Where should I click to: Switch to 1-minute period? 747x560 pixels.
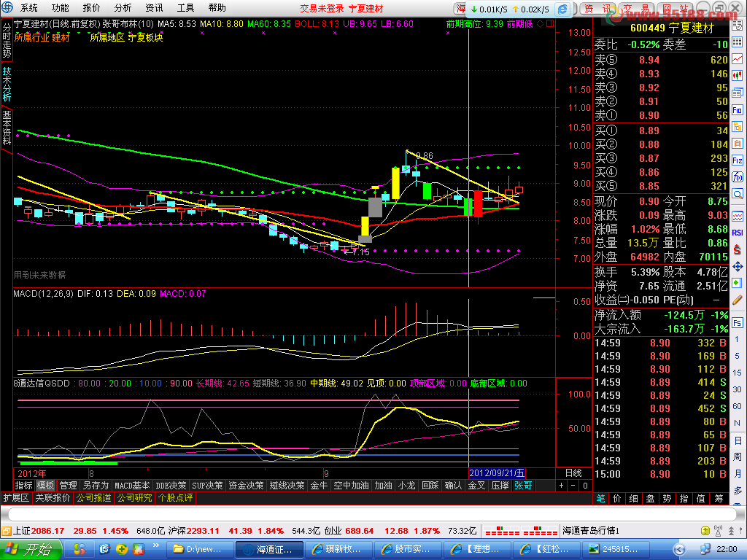pyautogui.click(x=737, y=339)
